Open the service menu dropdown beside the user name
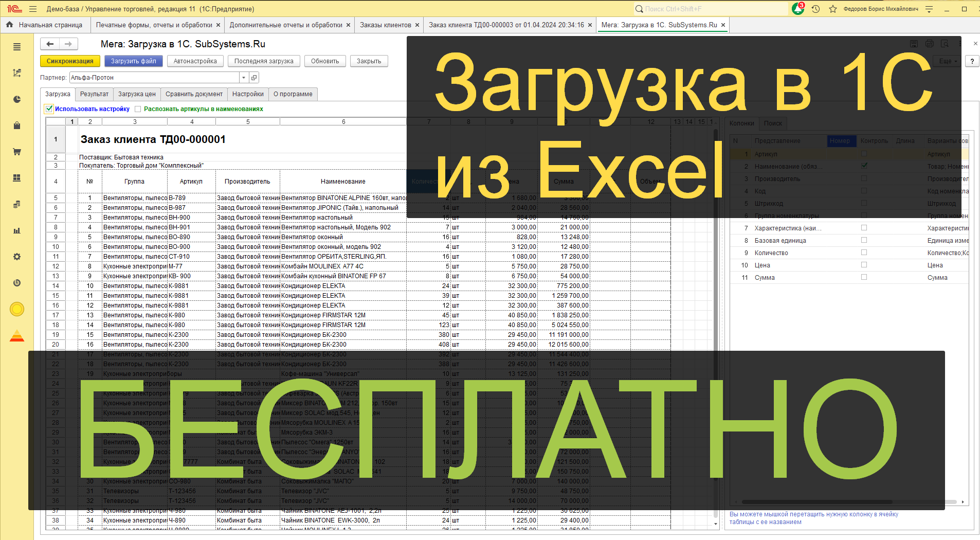Screen dimensions: 980x540 pos(929,9)
